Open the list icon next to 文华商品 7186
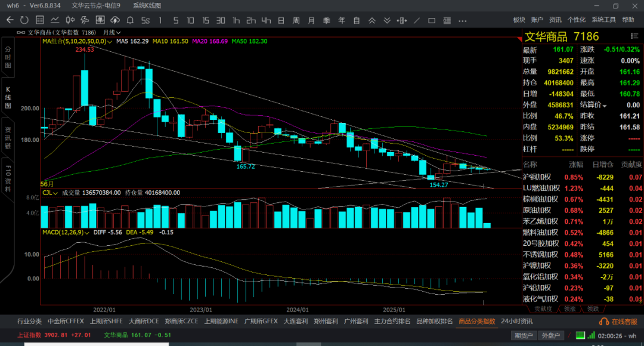644x346 pixels. coord(634,36)
